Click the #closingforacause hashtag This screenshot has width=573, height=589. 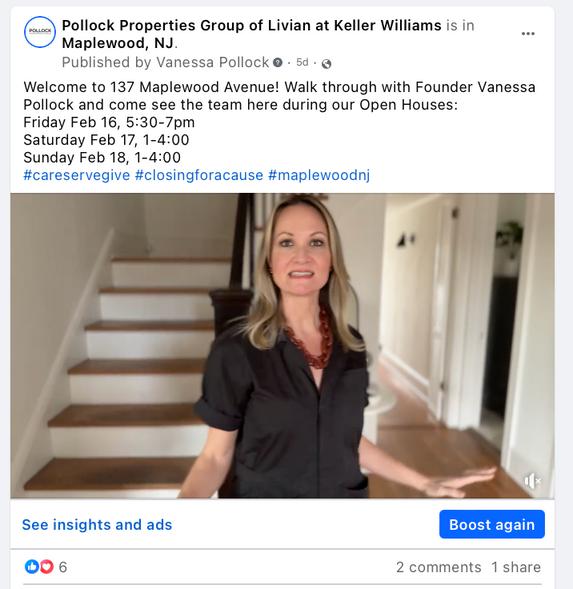tap(199, 175)
